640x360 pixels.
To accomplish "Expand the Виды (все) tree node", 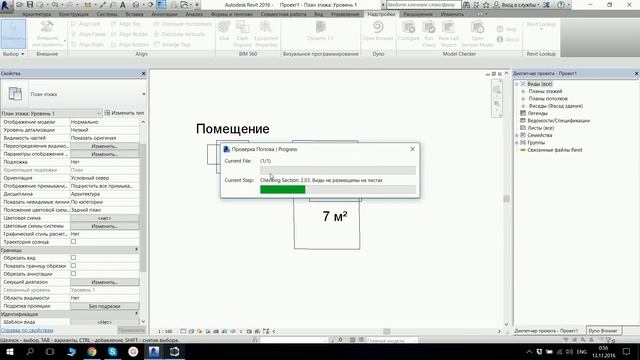I will [x=517, y=84].
